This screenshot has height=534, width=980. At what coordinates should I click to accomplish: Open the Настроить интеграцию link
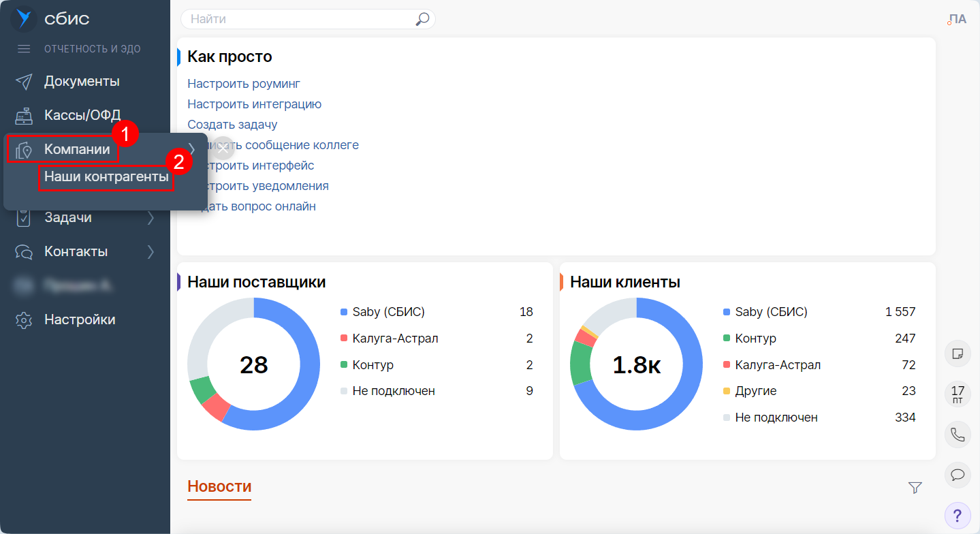click(255, 104)
